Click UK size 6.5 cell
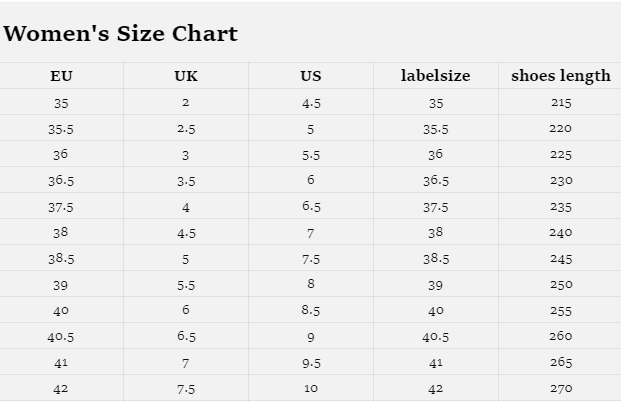621x402 pixels. click(x=186, y=337)
